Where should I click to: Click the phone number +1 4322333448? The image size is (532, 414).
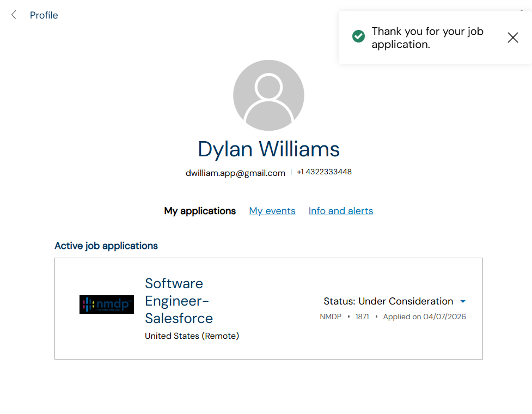pyautogui.click(x=324, y=172)
